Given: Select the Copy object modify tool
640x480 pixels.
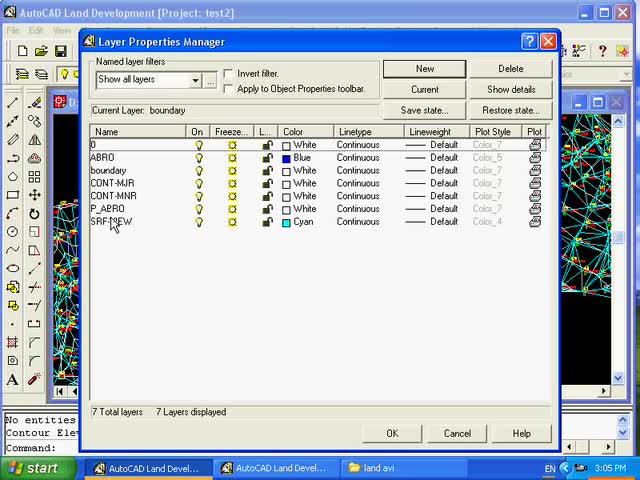Looking at the screenshot, I should (35, 121).
